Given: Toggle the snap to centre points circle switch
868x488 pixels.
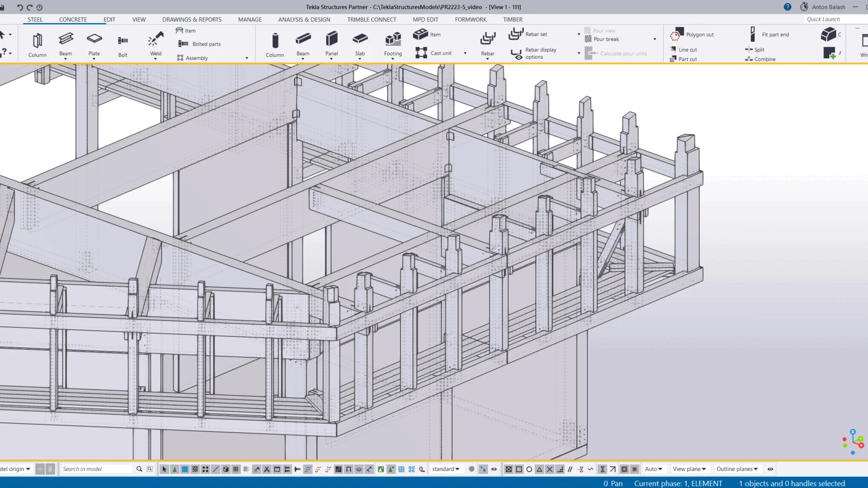Looking at the screenshot, I should 529,469.
